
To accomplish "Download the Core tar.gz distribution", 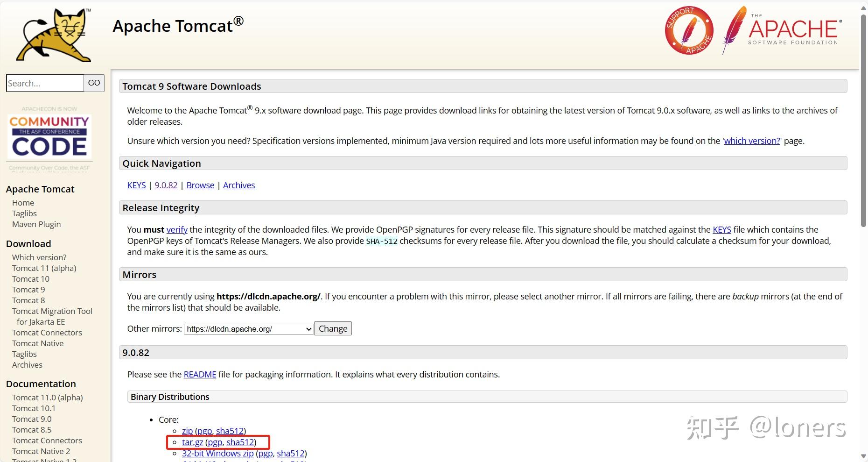I will (192, 442).
